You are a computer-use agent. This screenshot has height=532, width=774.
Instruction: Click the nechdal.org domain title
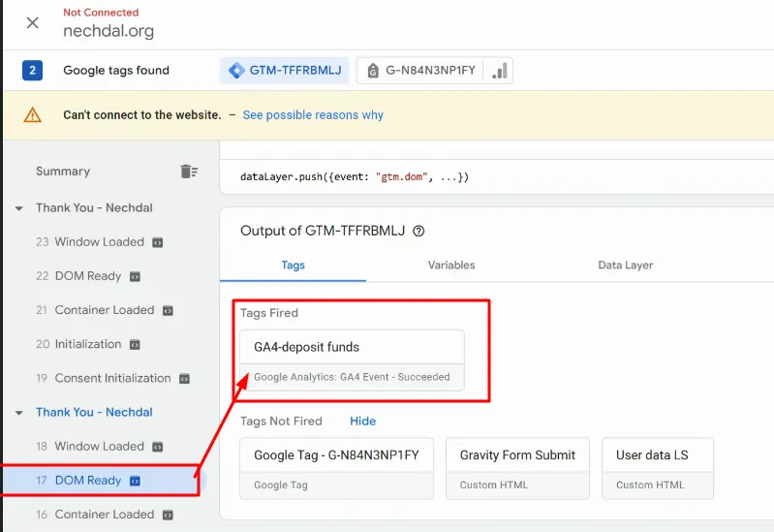(x=108, y=31)
